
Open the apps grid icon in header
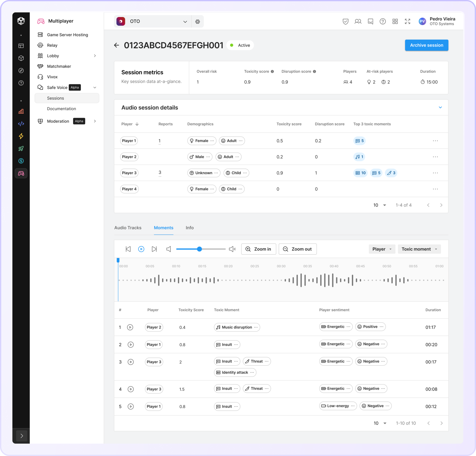395,21
